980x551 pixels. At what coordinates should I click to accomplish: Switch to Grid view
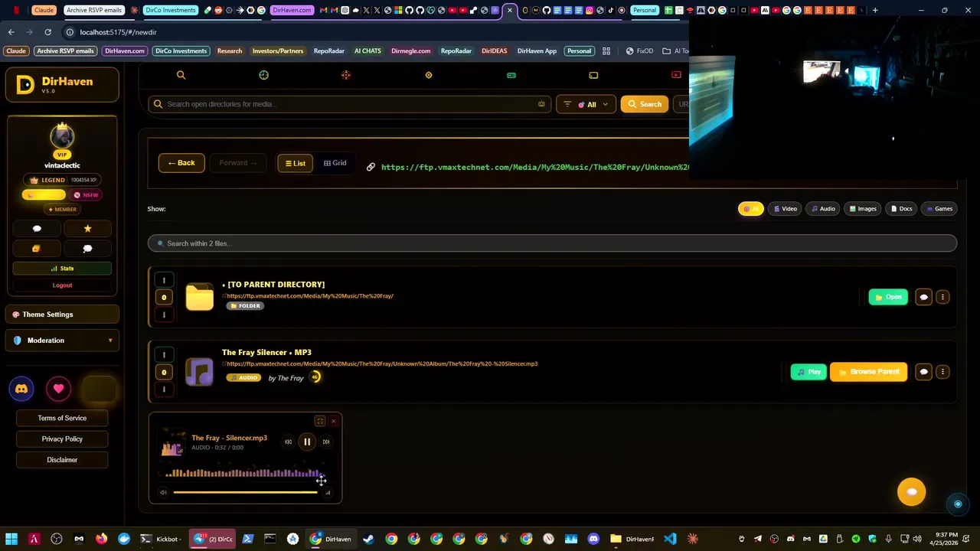point(335,163)
